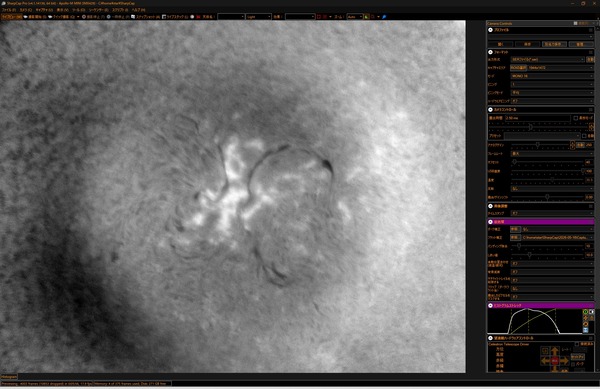Tick the auto checkbox beside the Preset dropdown
600x389 pixels.
[584, 136]
